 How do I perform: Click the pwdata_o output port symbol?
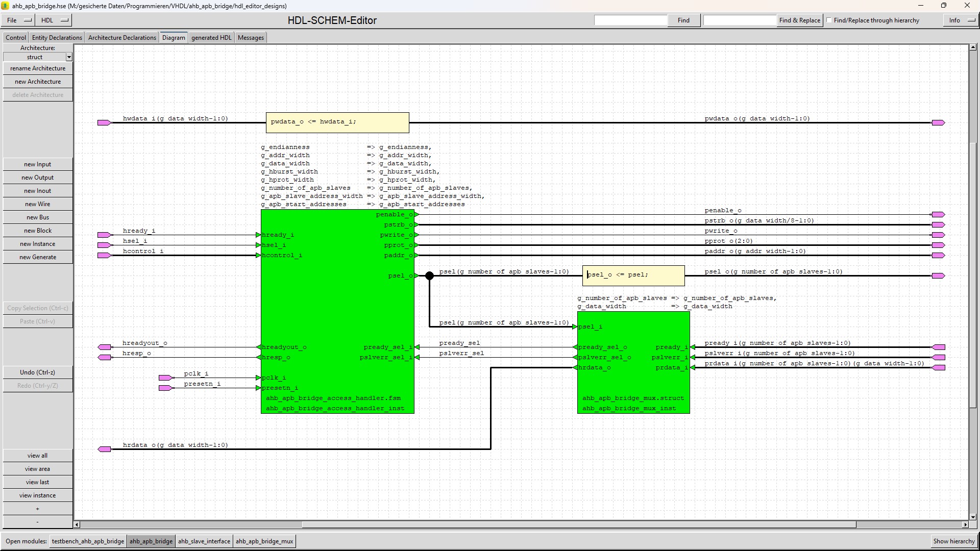[938, 123]
